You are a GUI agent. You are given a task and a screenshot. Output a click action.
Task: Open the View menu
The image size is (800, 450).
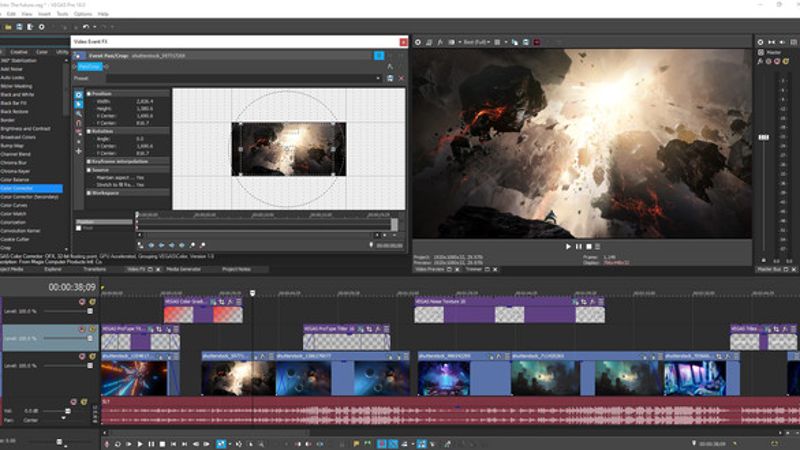27,14
